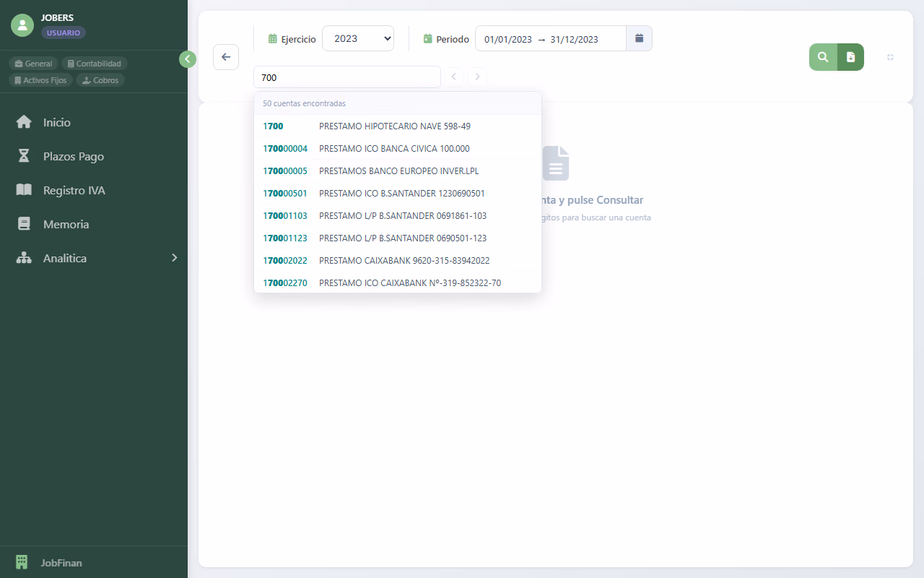Viewport: 924px width, 578px height.
Task: Click the export document download icon
Action: click(850, 57)
